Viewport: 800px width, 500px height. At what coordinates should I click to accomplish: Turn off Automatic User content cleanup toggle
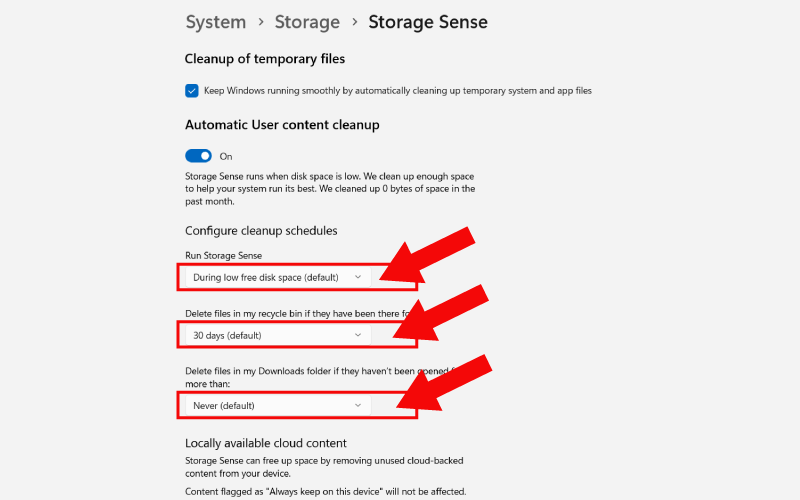point(198,156)
